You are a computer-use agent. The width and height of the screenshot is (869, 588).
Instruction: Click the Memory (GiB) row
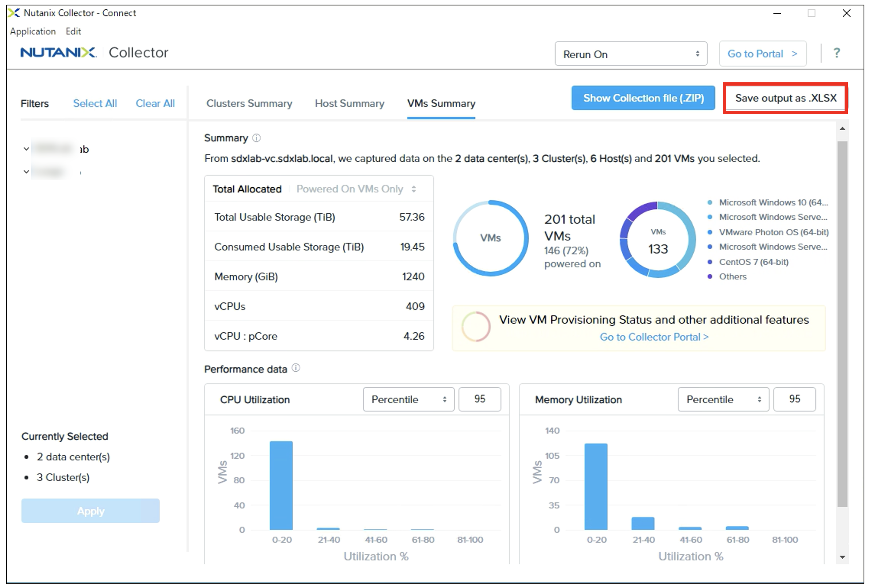click(x=319, y=277)
